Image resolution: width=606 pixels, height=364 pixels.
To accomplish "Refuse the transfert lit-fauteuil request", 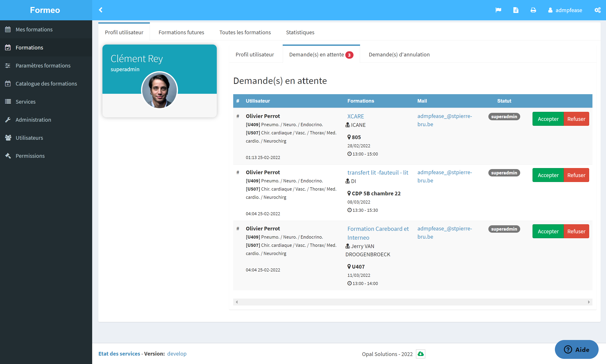I will point(576,175).
